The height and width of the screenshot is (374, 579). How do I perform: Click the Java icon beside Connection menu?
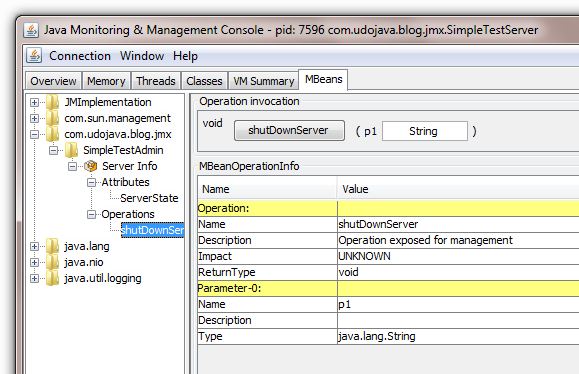pyautogui.click(x=34, y=56)
